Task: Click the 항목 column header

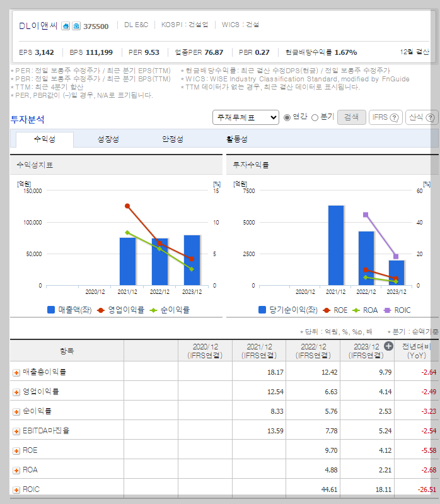Action: (x=67, y=351)
